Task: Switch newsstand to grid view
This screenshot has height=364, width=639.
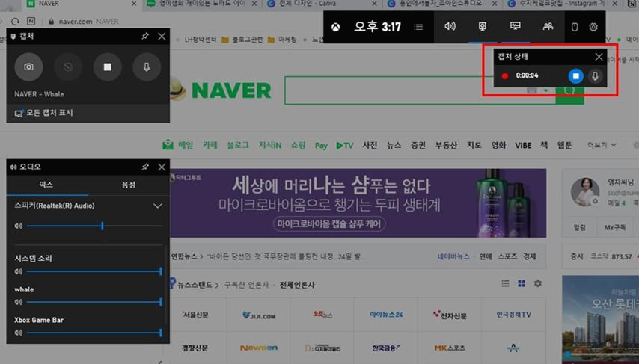Action: [x=522, y=283]
